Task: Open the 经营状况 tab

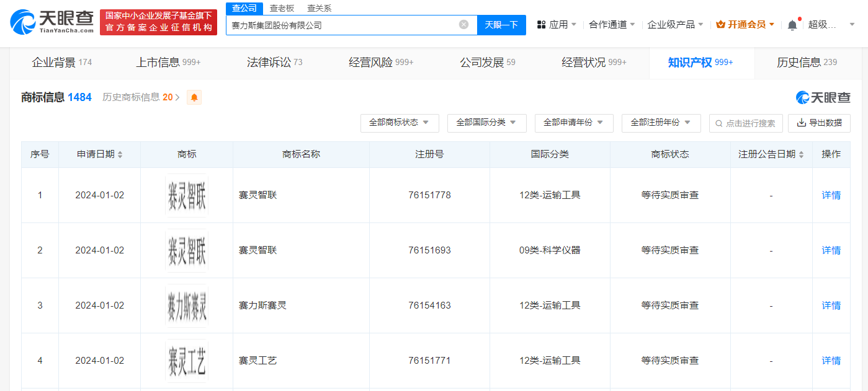Action: point(594,63)
